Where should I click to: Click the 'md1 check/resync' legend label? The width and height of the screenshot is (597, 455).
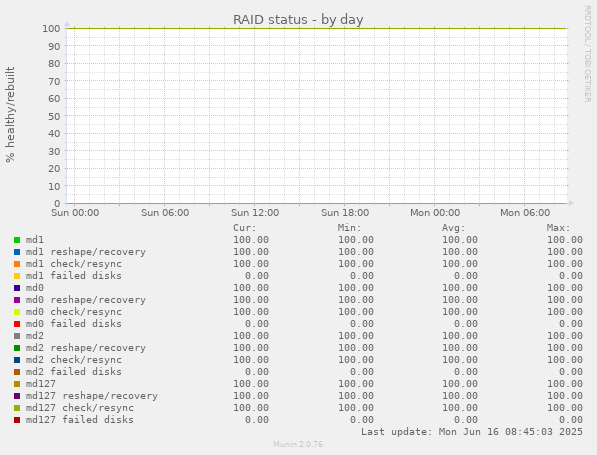pyautogui.click(x=74, y=264)
